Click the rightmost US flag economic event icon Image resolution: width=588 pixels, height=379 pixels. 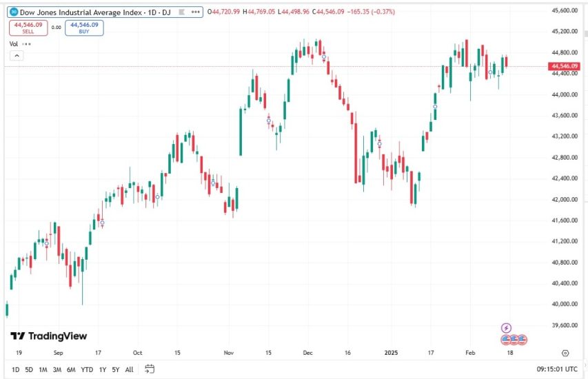[x=522, y=340]
